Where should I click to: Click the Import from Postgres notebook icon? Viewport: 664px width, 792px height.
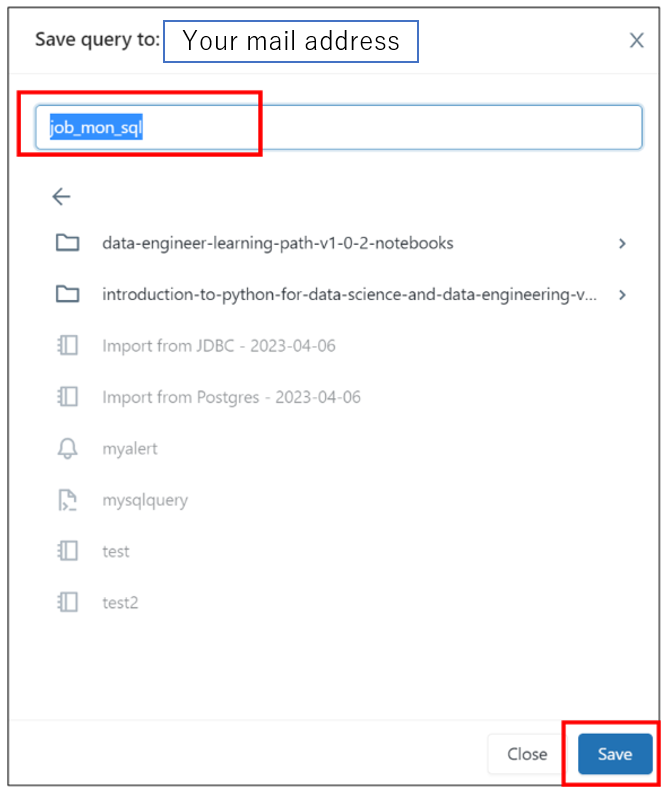click(x=67, y=397)
